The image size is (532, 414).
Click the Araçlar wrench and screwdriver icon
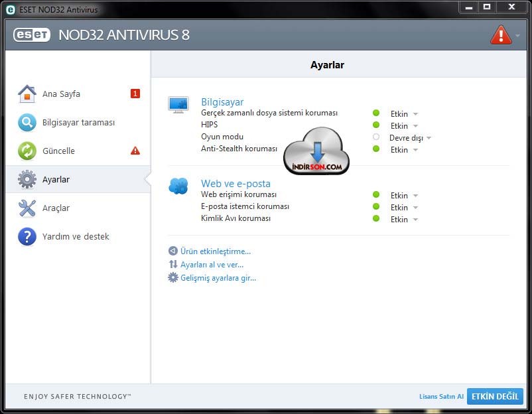click(x=27, y=208)
